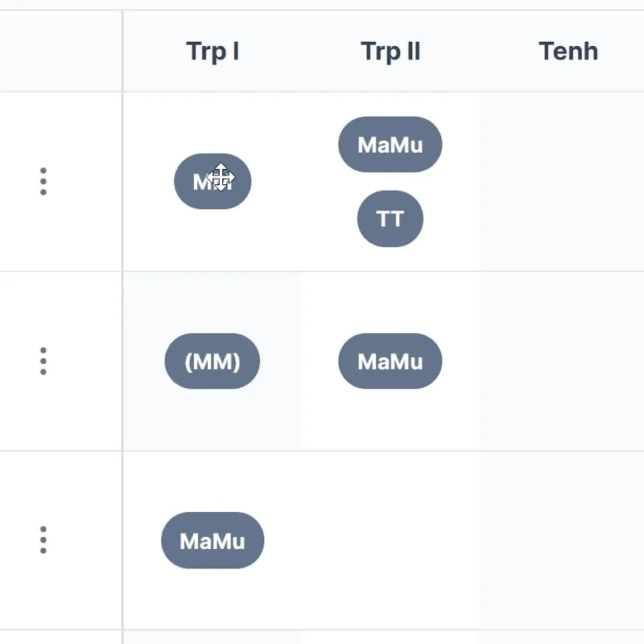644x644 pixels.
Task: Click the empty Tenh cell in third row
Action: (x=562, y=540)
